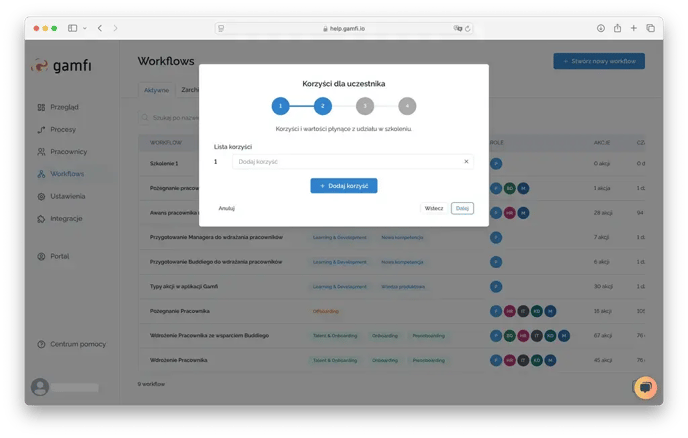Click the Procesy sidebar icon
The height and width of the screenshot is (438, 688).
[41, 129]
